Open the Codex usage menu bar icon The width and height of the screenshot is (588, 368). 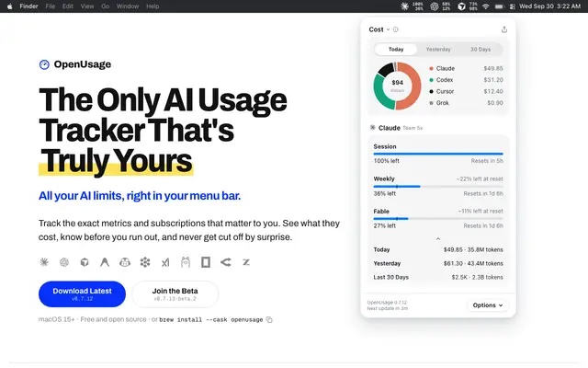click(435, 6)
